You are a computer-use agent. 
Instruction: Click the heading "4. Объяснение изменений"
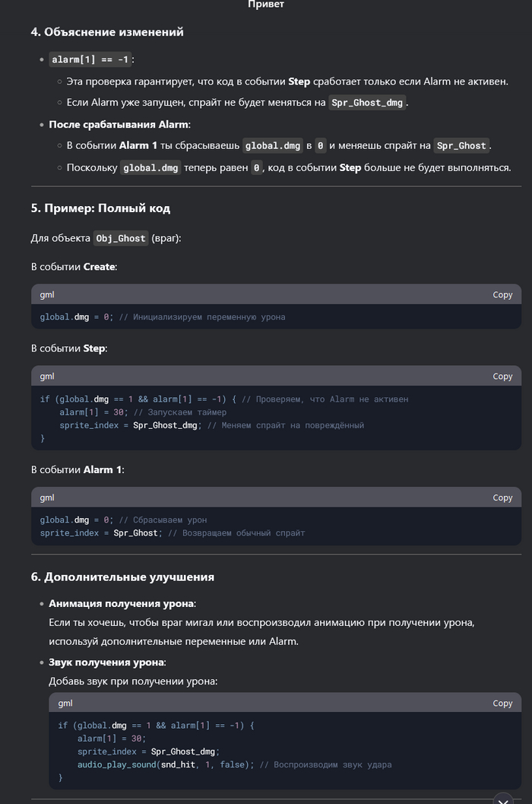click(x=107, y=32)
